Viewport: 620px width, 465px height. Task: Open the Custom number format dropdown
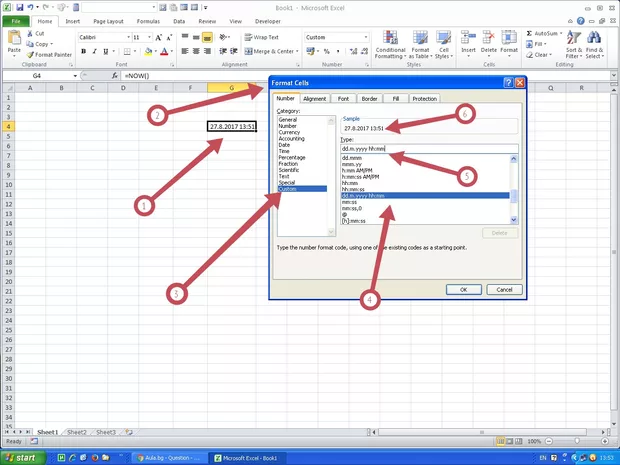(365, 37)
